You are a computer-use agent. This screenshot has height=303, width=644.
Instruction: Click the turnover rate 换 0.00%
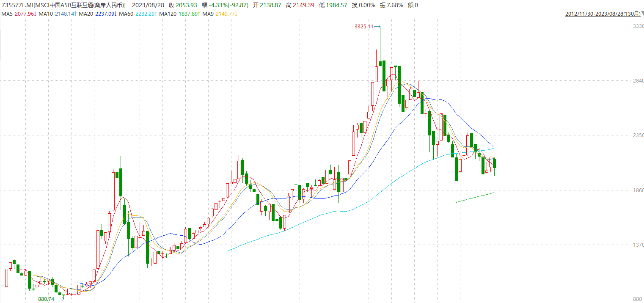[363, 5]
